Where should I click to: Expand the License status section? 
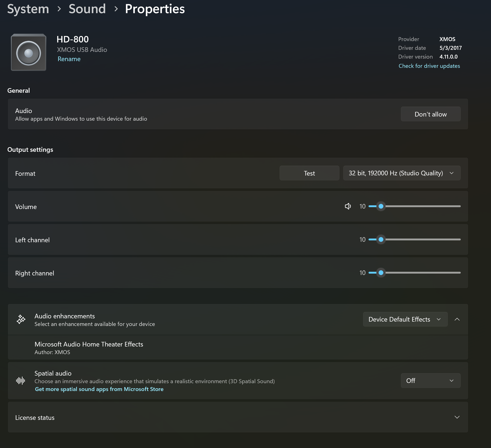457,417
